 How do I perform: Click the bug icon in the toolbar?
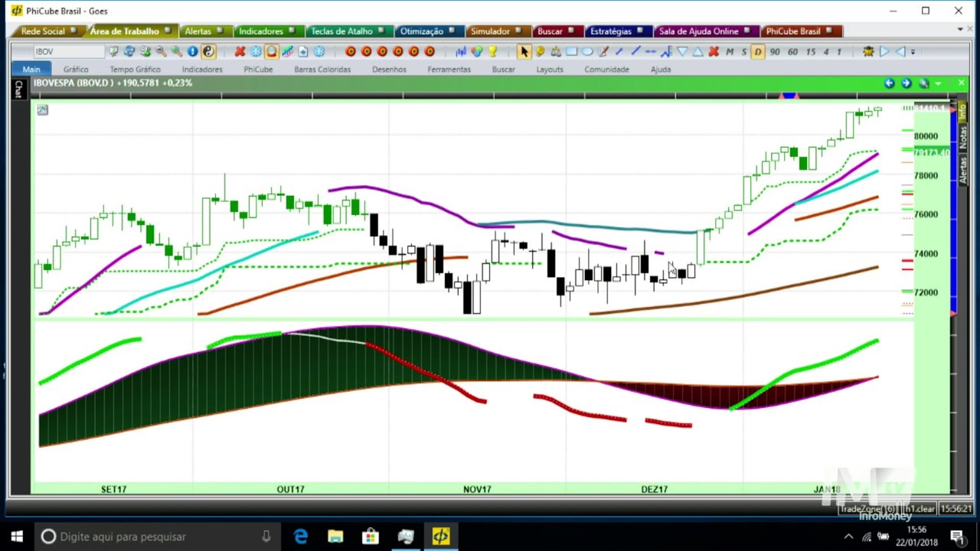tap(868, 51)
